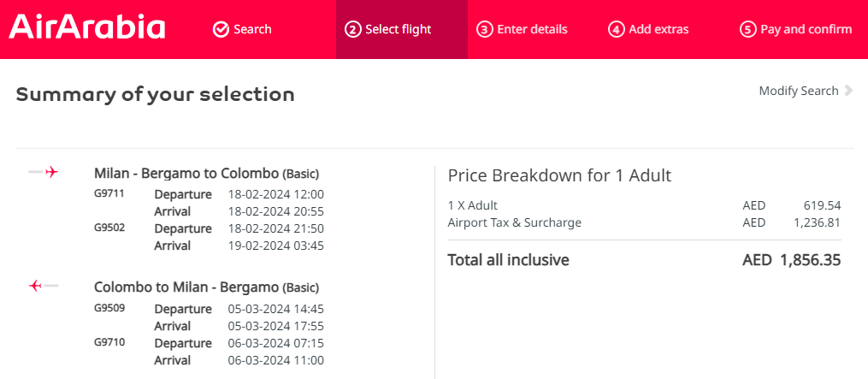Click the circled number 5 step icon
868x379 pixels.
point(748,29)
